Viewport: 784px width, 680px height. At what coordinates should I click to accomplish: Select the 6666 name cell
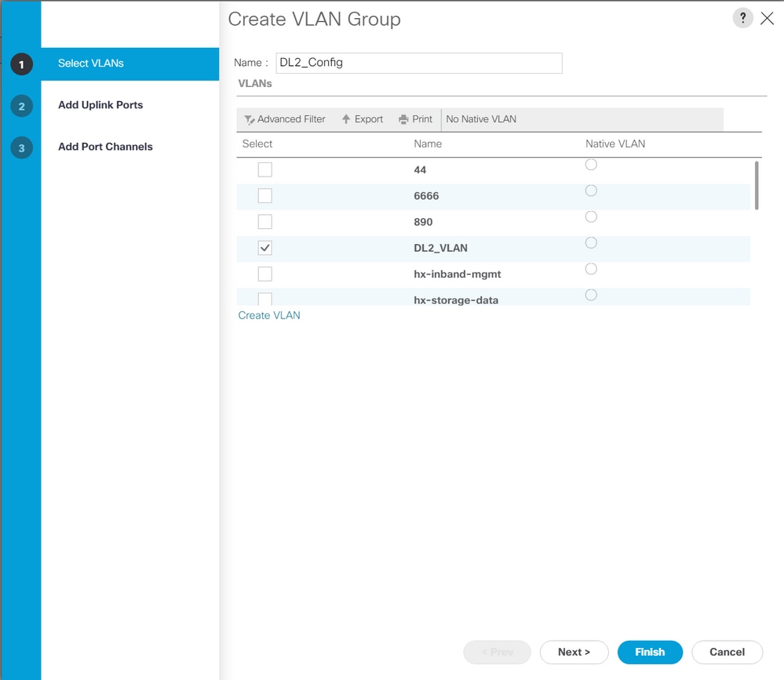(x=426, y=196)
